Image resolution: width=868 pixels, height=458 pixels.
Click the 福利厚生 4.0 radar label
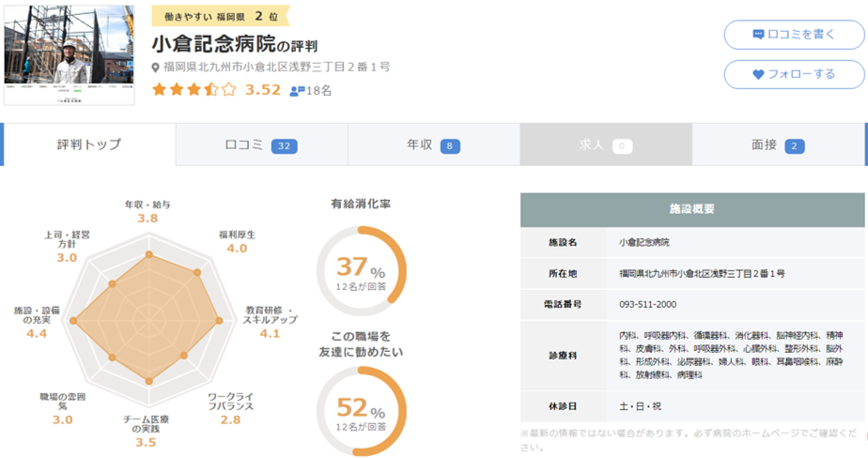[x=237, y=242]
